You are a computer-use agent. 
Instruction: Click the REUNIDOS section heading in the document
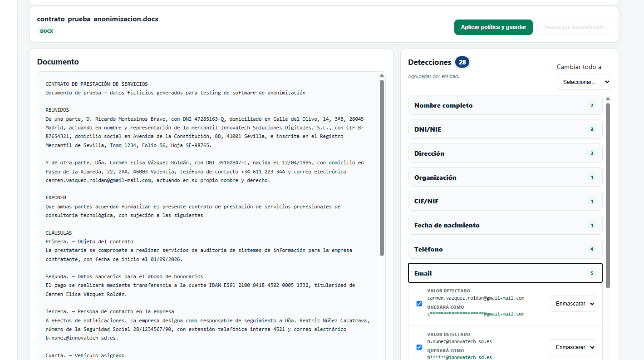(x=57, y=110)
